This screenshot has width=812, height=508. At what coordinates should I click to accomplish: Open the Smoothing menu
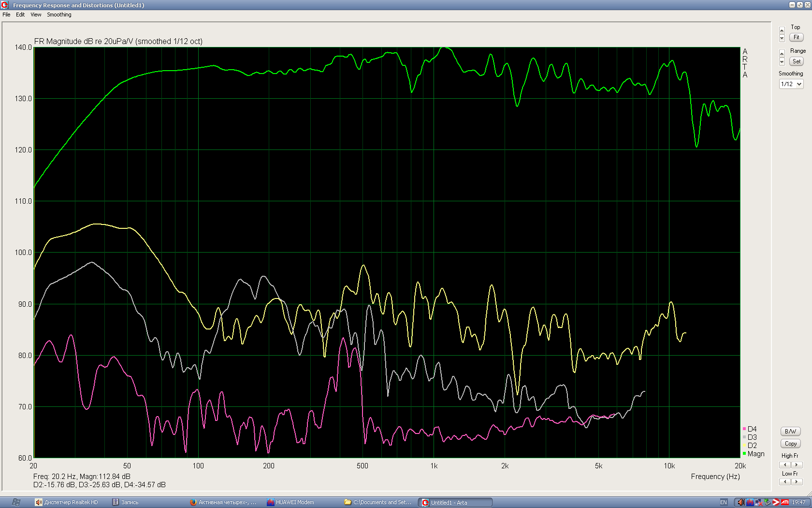pos(59,15)
